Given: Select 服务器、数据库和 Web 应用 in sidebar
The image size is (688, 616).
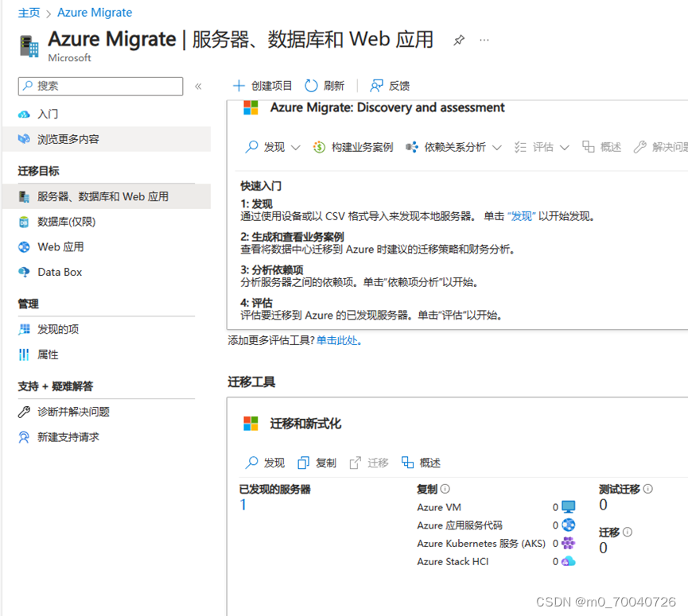Looking at the screenshot, I should pyautogui.click(x=107, y=197).
